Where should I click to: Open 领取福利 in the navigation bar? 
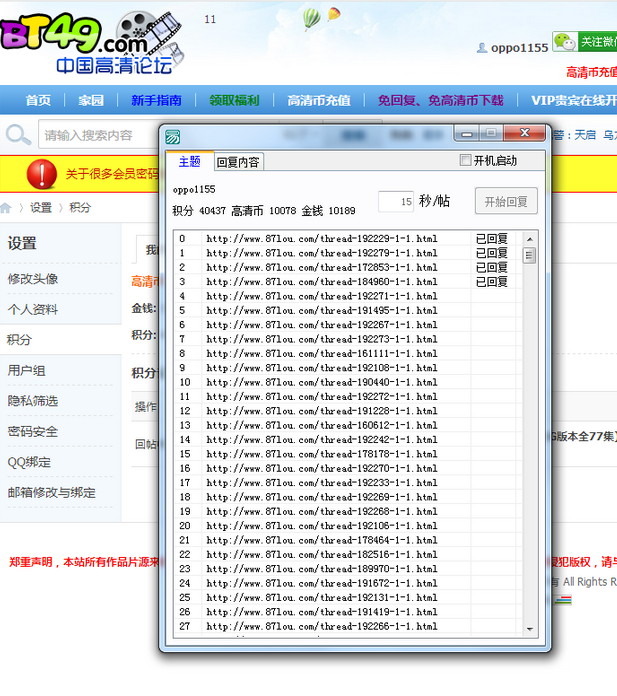point(234,100)
